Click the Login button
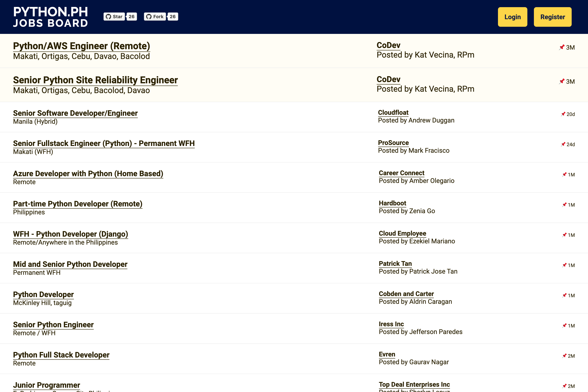Screen dimensions: 588x392 coord(513,17)
